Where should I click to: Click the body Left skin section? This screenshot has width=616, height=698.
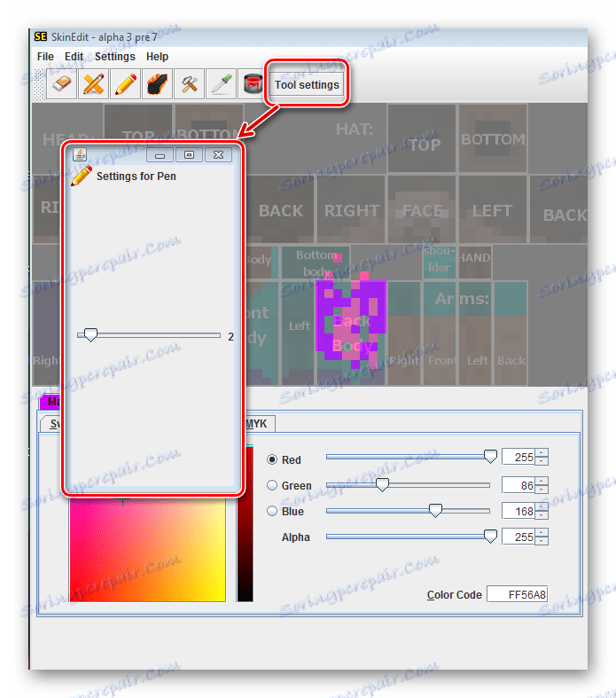pyautogui.click(x=299, y=333)
